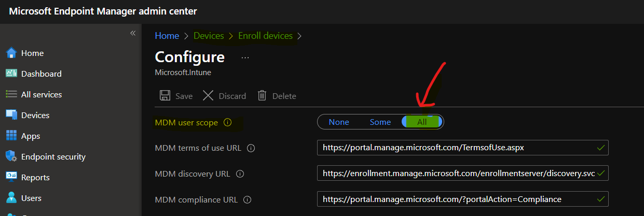Click the Dashboard icon in sidebar
The image size is (644, 216).
tap(11, 74)
